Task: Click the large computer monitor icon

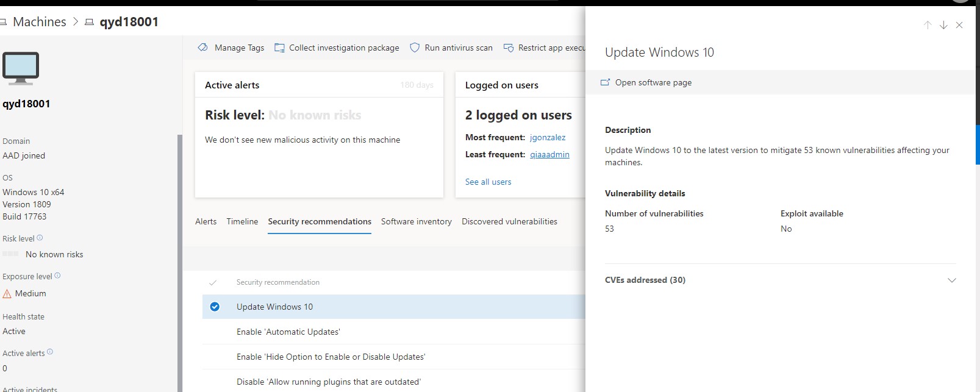Action: click(21, 68)
